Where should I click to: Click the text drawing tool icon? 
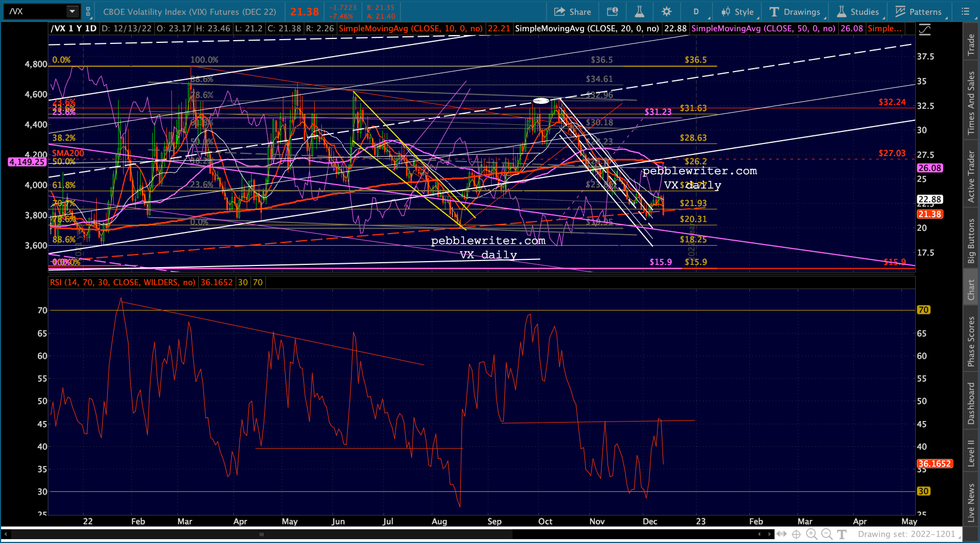(x=842, y=534)
